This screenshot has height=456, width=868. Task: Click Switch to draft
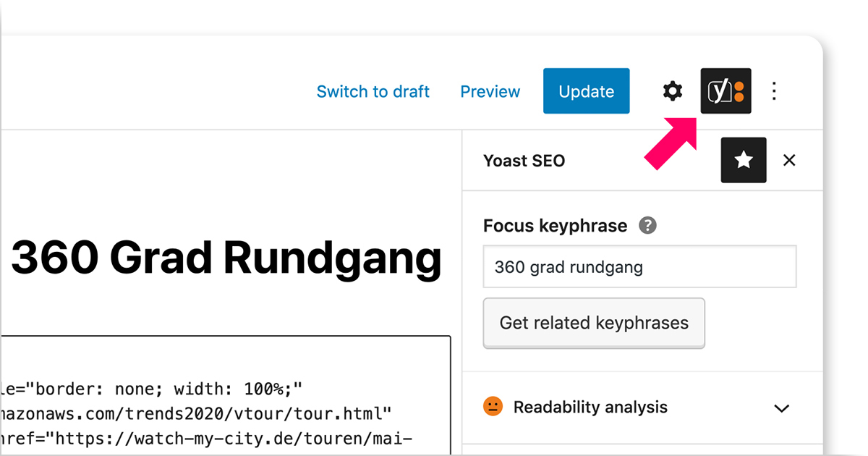point(373,92)
